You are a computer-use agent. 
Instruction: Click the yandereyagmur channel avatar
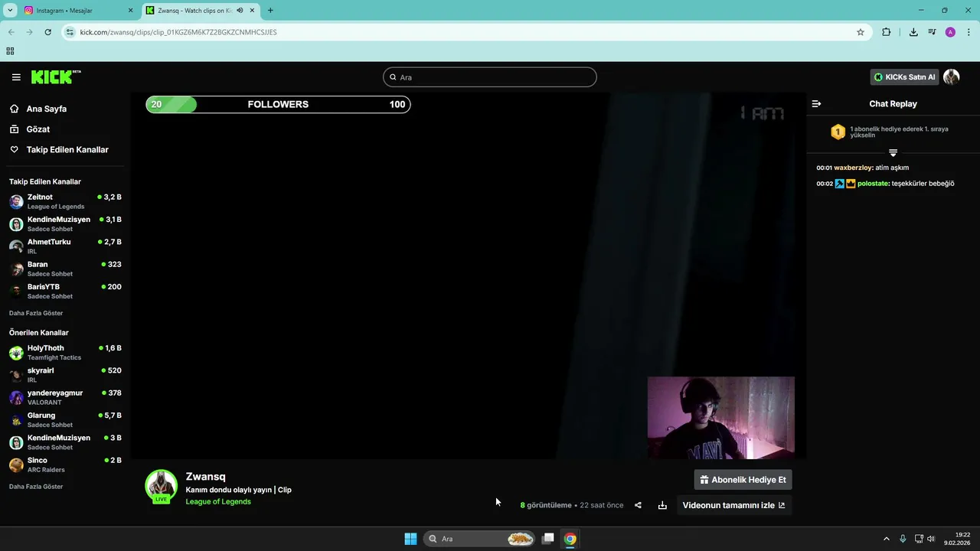tap(16, 397)
